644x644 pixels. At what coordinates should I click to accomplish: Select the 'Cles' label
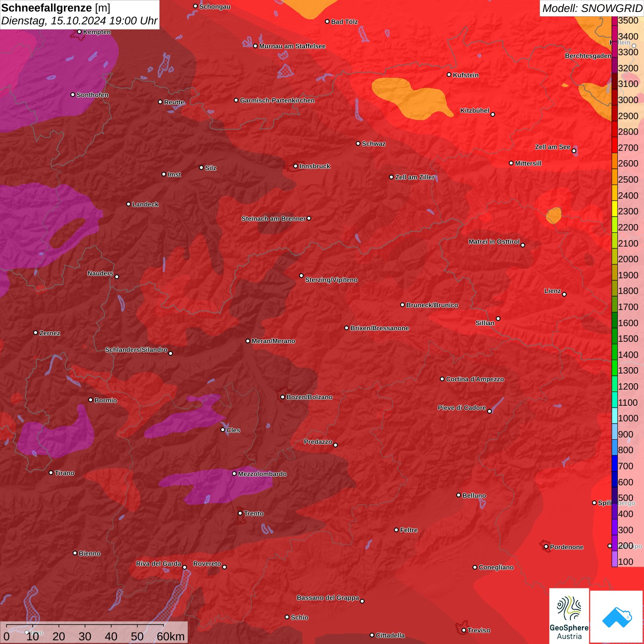tap(233, 430)
